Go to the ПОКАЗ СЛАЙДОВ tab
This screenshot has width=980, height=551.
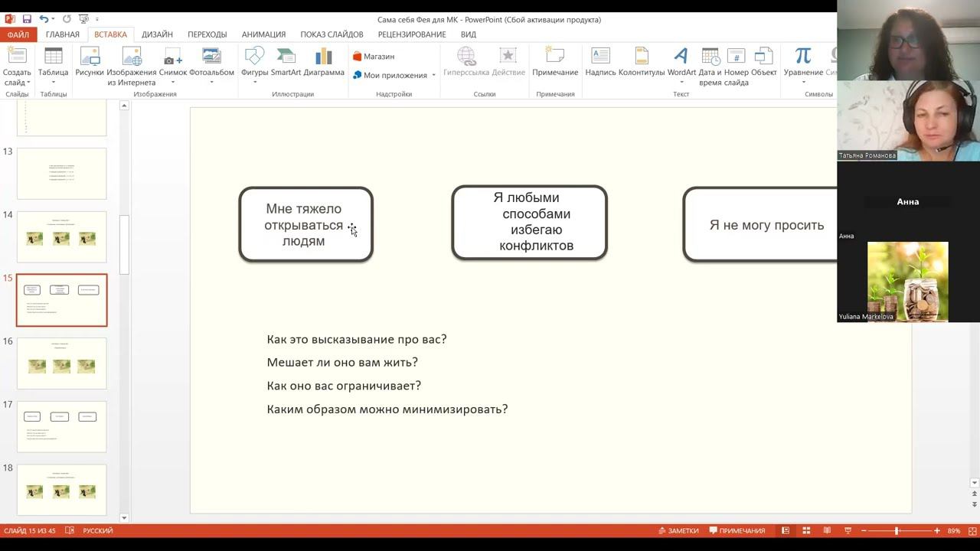pyautogui.click(x=332, y=34)
